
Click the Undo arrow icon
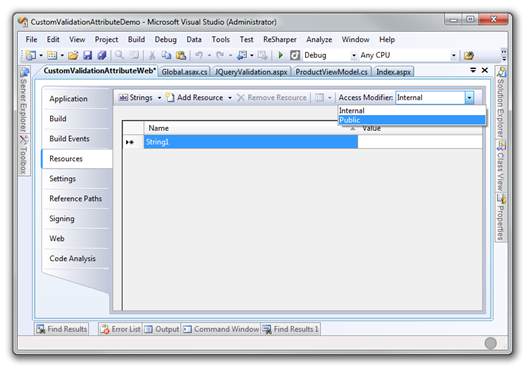[199, 55]
